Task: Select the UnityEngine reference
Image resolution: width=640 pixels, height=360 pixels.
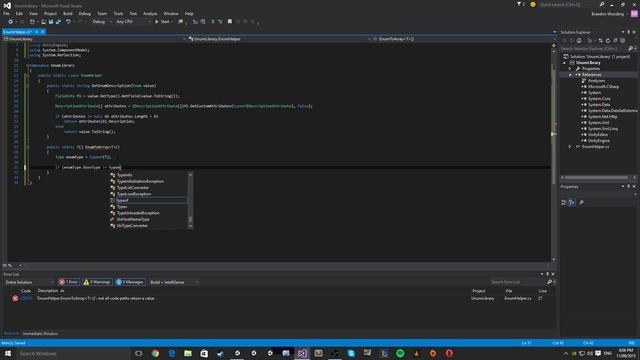Action: pos(598,141)
